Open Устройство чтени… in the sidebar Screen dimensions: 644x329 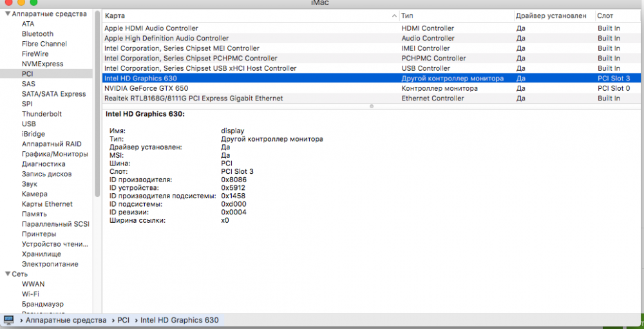(x=55, y=244)
